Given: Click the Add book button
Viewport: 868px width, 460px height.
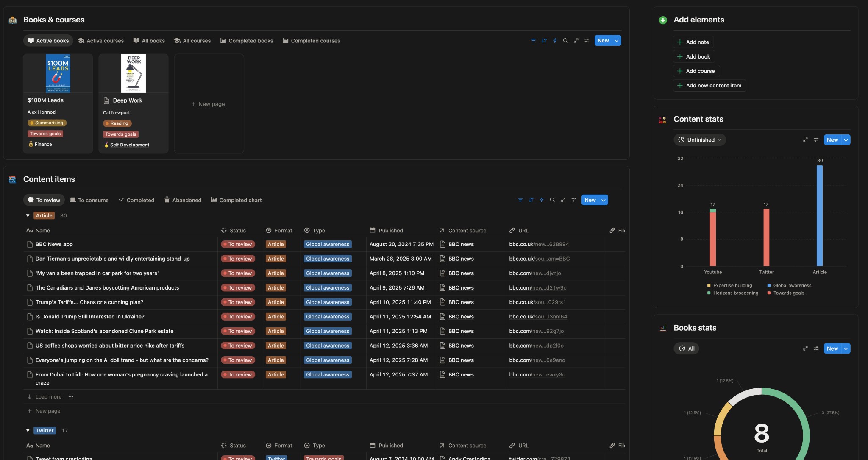Looking at the screenshot, I should (694, 56).
